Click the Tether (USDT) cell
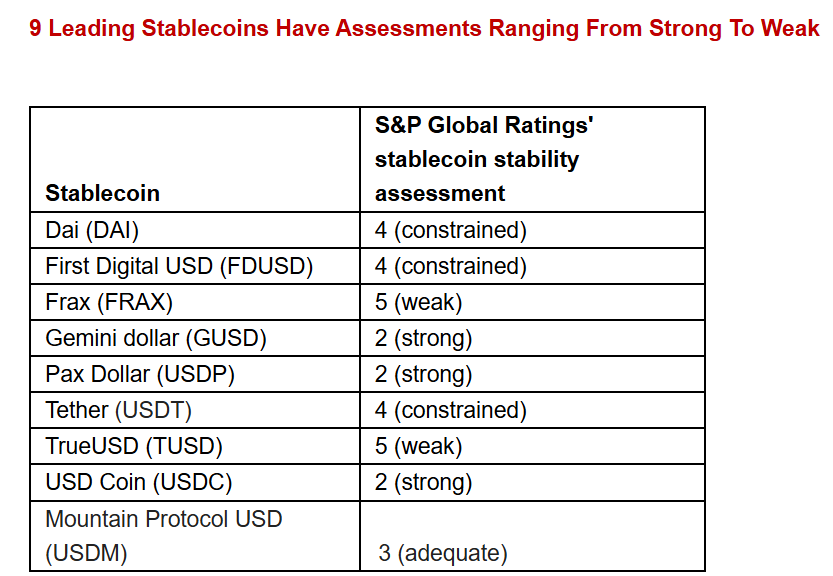This screenshot has width=833, height=576. coord(118,410)
